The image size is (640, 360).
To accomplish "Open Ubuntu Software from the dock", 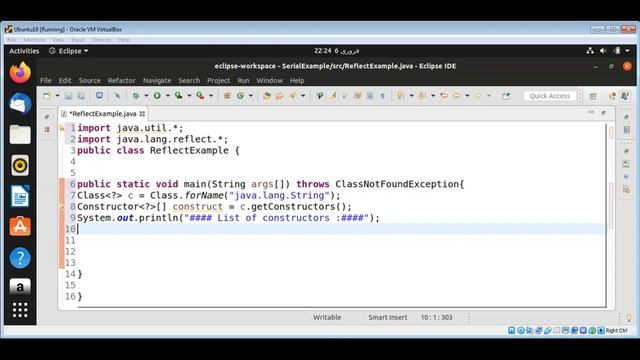I will click(20, 227).
